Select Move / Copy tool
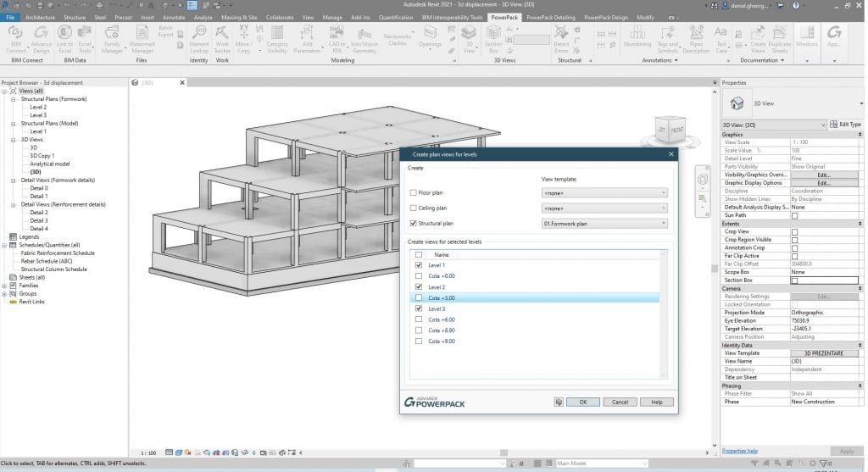This screenshot has height=472, width=868. tap(243, 39)
